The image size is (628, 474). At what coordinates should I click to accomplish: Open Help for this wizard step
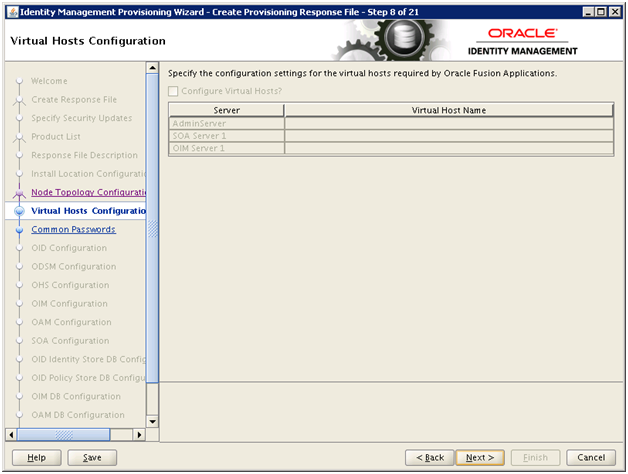click(36, 458)
